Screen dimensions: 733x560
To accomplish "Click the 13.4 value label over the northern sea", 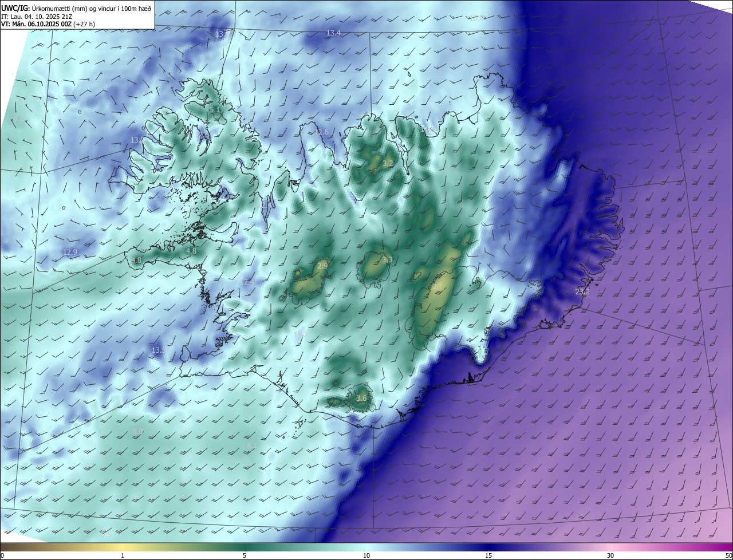I will (333, 33).
